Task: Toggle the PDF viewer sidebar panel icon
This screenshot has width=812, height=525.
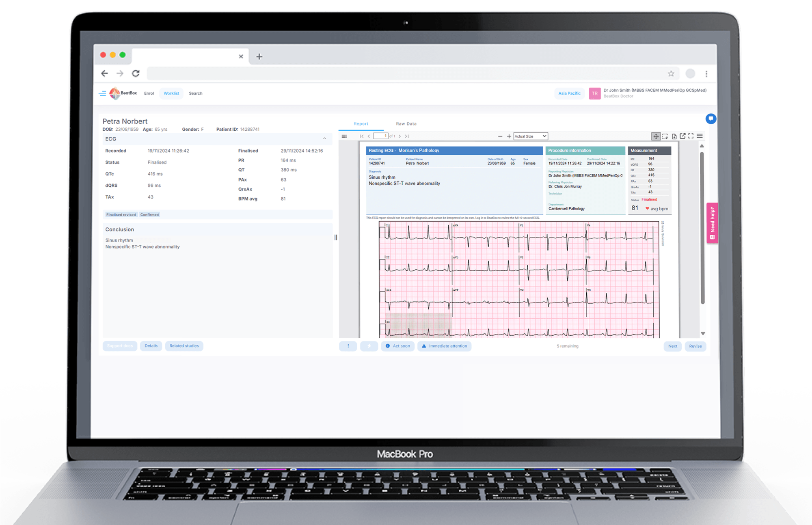Action: [344, 136]
